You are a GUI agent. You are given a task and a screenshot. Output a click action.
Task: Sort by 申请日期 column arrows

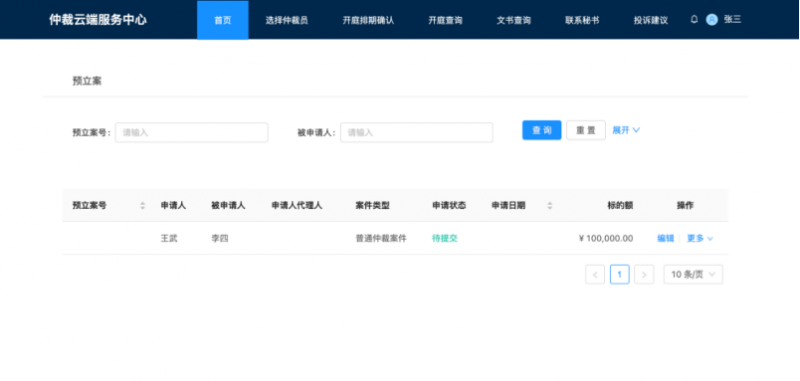[549, 206]
